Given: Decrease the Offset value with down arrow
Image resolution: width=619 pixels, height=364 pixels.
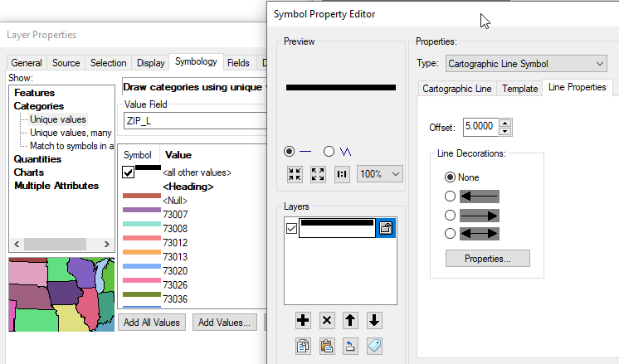Looking at the screenshot, I should click(x=505, y=131).
